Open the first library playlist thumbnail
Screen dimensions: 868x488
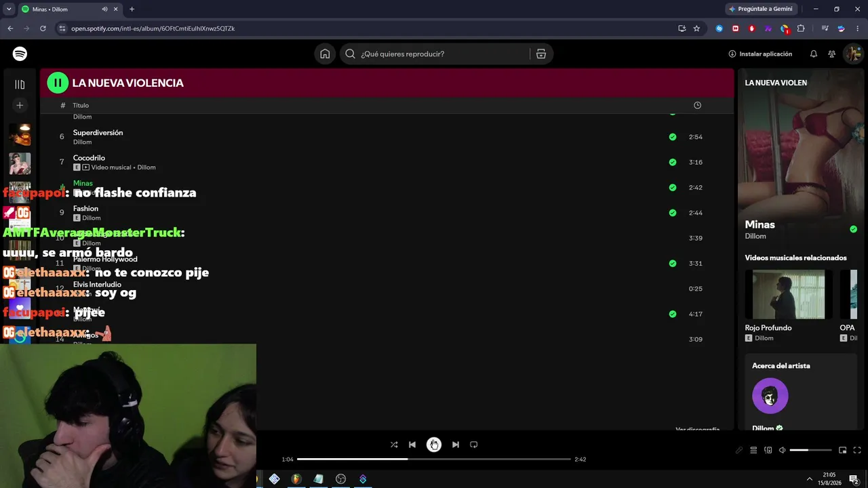[20, 134]
